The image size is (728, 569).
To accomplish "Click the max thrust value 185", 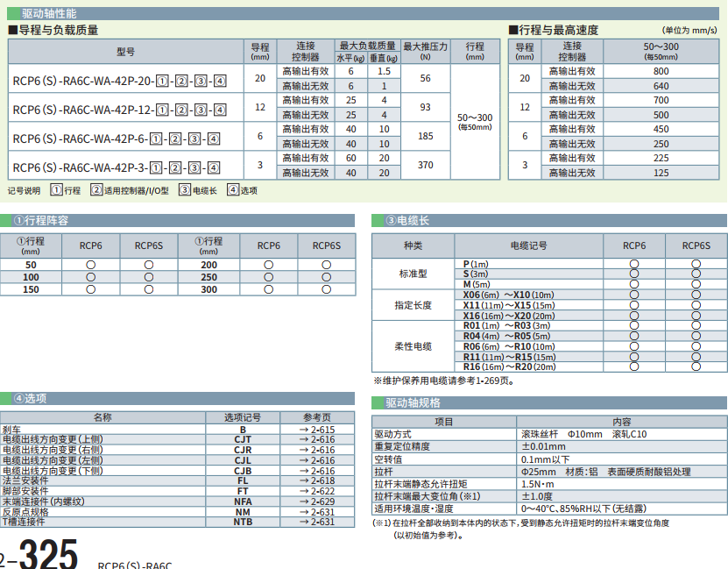I will pos(425,136).
